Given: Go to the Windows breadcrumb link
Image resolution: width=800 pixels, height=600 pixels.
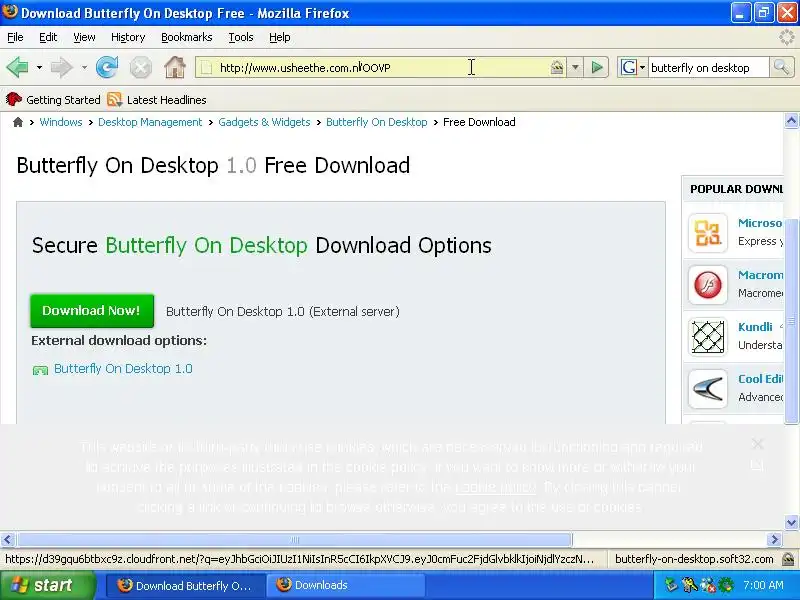Looking at the screenshot, I should point(61,122).
